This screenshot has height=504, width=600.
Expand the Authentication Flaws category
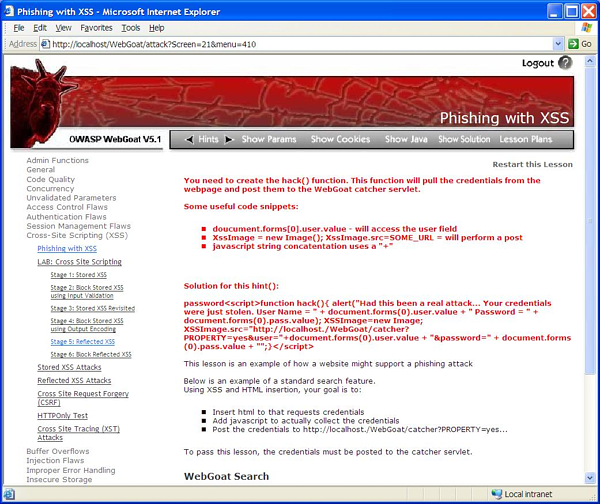66,217
